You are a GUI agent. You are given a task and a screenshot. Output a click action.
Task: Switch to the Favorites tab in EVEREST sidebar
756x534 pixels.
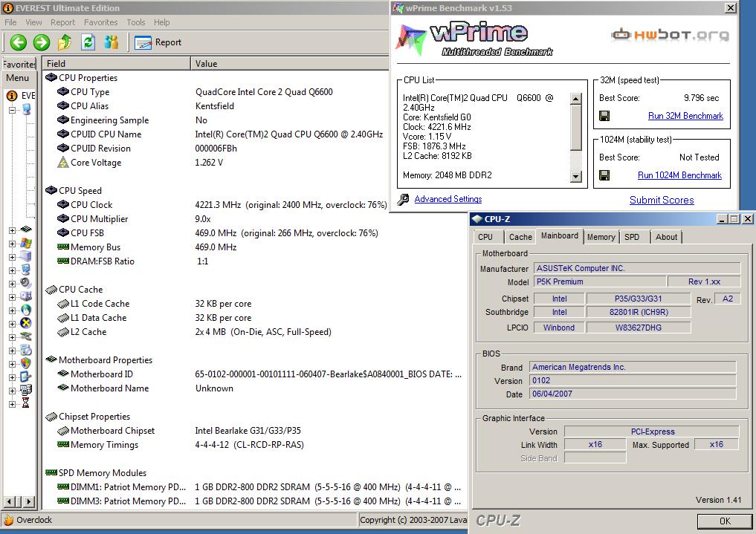pyautogui.click(x=19, y=64)
